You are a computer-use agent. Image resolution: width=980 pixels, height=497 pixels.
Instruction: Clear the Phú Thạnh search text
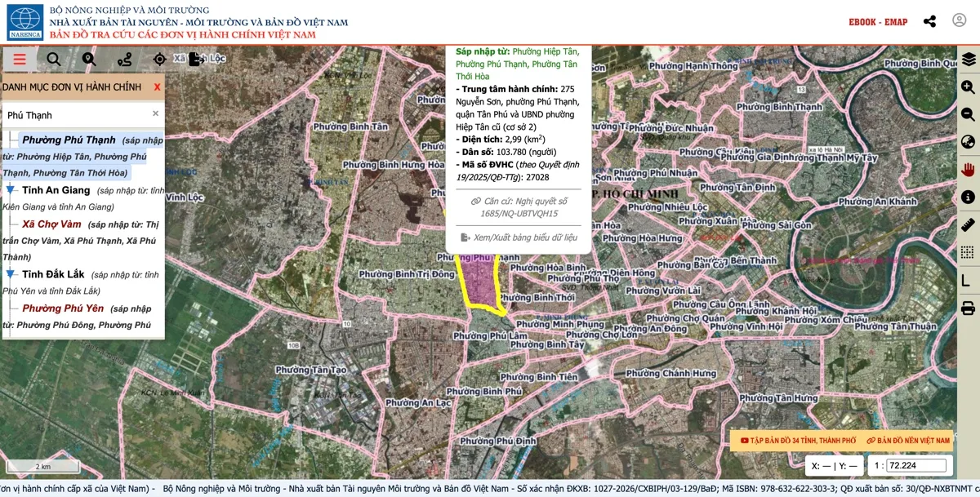155,113
